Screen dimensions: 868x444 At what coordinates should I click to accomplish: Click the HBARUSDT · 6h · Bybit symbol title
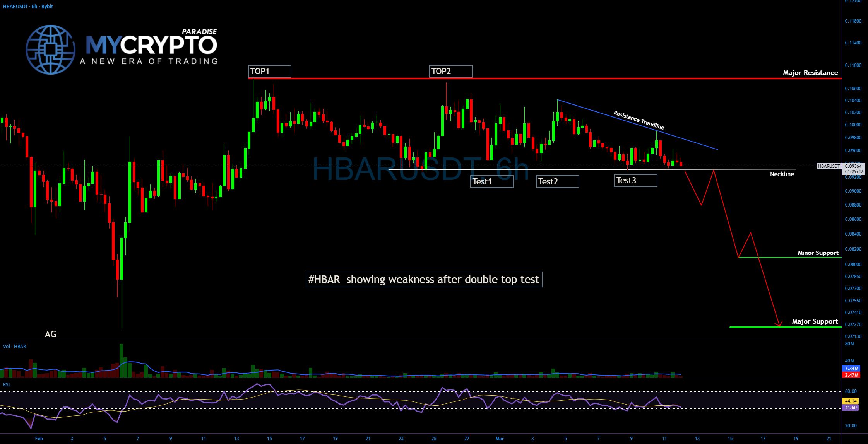coord(28,7)
